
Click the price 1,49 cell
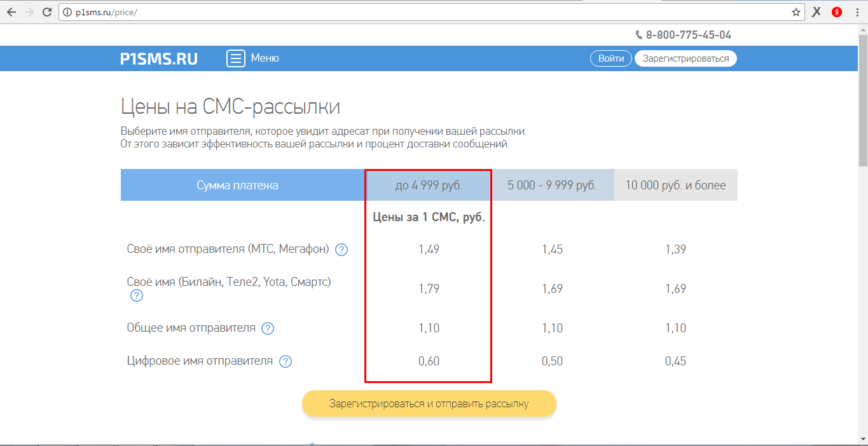click(x=429, y=250)
